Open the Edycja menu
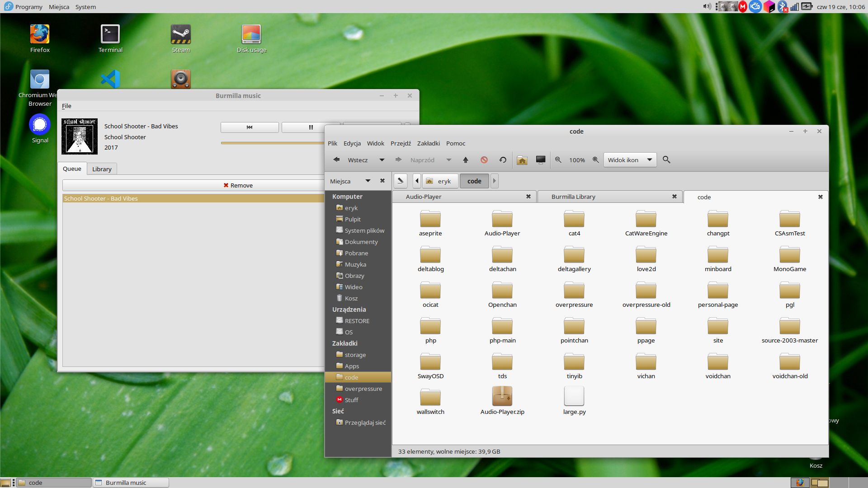 [352, 144]
